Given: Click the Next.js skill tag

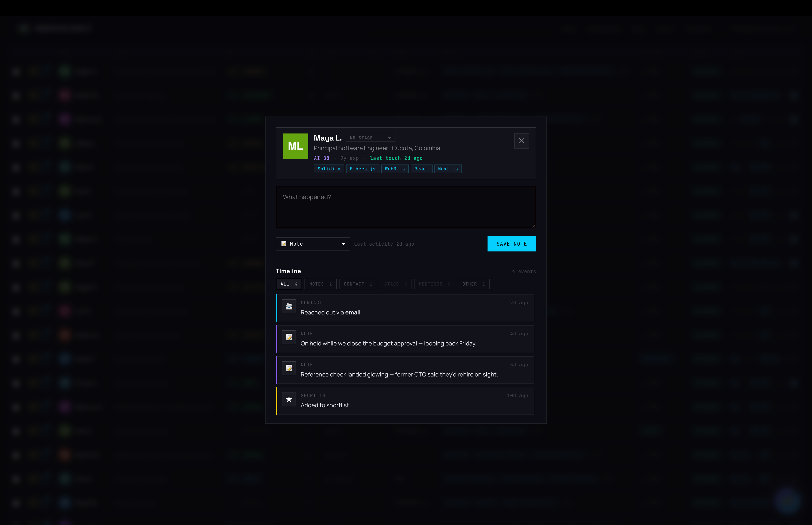Looking at the screenshot, I should tap(448, 169).
